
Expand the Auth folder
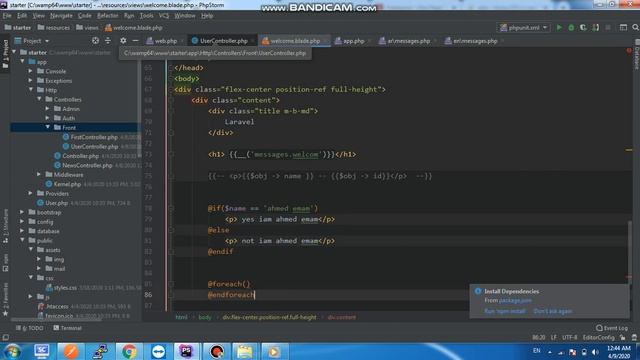coord(48,118)
